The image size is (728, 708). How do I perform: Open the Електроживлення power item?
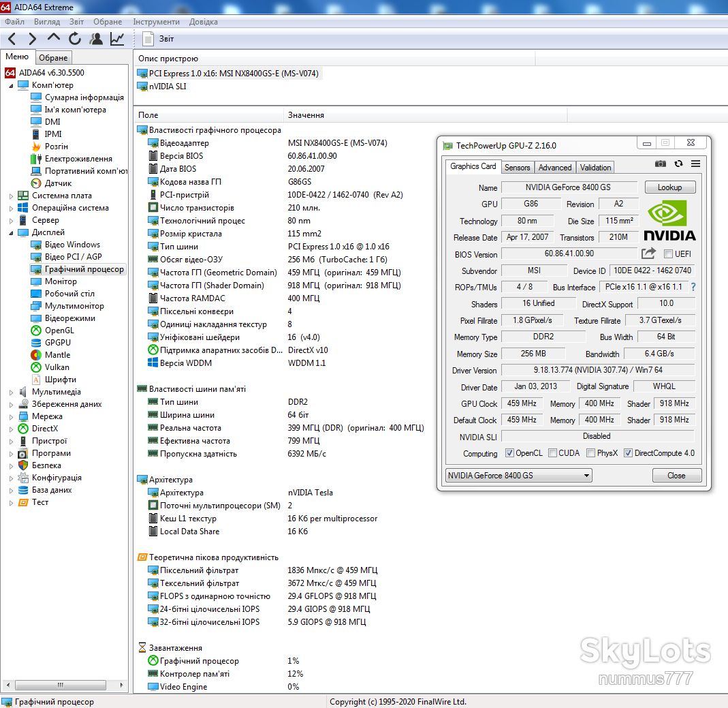coord(78,158)
